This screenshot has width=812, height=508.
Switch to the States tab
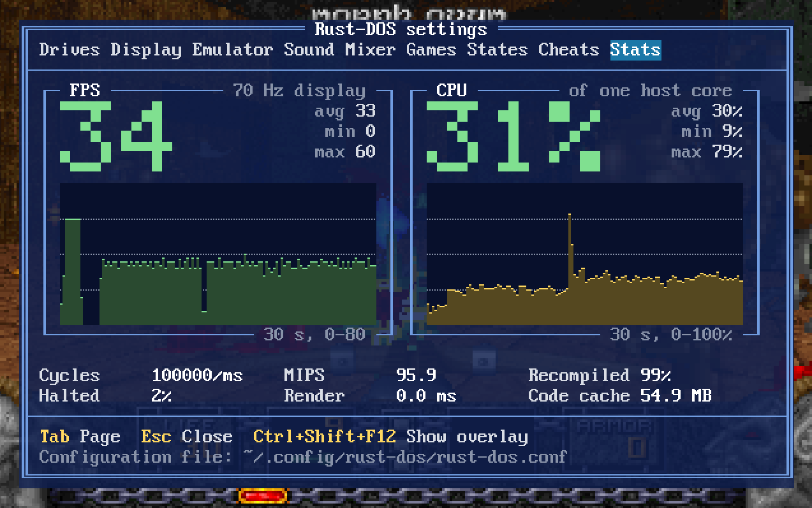click(x=498, y=50)
